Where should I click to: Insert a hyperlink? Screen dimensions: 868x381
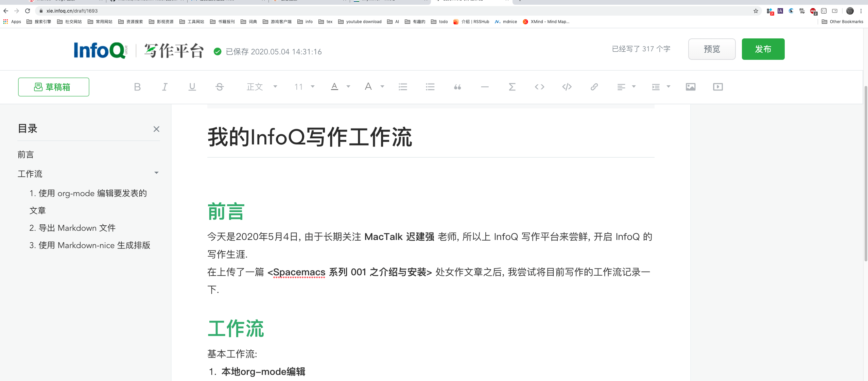pos(594,87)
